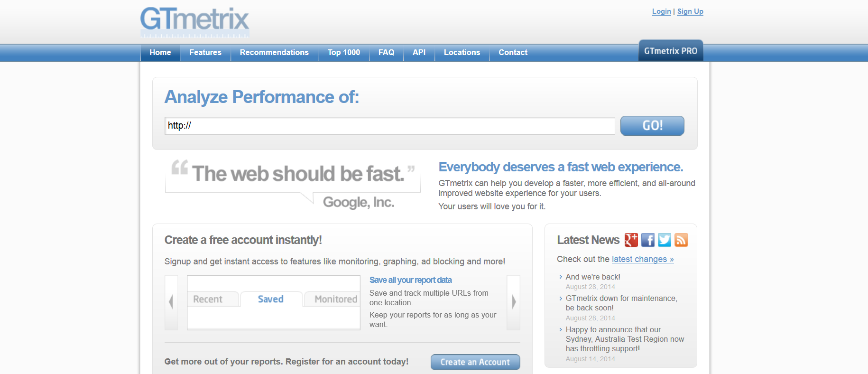Click the 'Google, Inc.' quote attribution
The height and width of the screenshot is (374, 868).
(359, 203)
